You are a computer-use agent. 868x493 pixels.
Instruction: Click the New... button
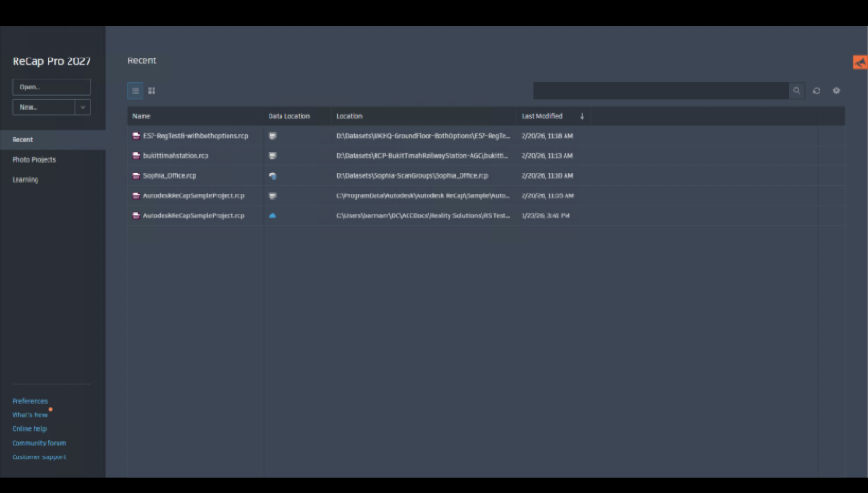tap(44, 107)
